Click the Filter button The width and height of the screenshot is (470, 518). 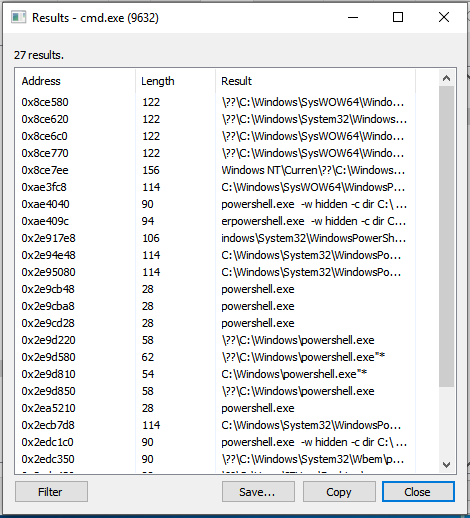pyautogui.click(x=51, y=492)
